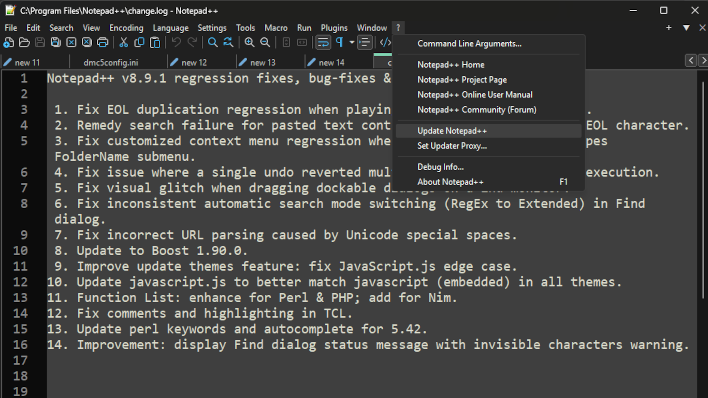The width and height of the screenshot is (708, 398).
Task: Select Set Updater Proxy... entry
Action: [x=489, y=146]
